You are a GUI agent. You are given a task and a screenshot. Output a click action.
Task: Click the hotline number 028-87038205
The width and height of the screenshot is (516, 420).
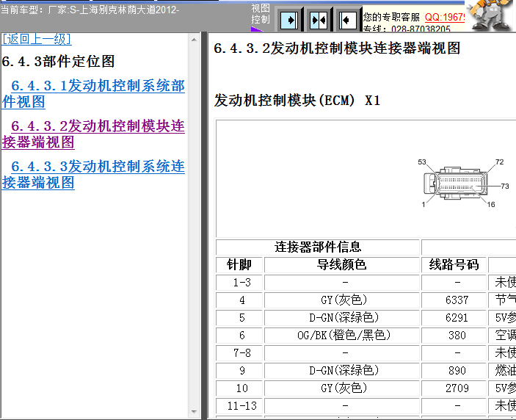(x=421, y=29)
